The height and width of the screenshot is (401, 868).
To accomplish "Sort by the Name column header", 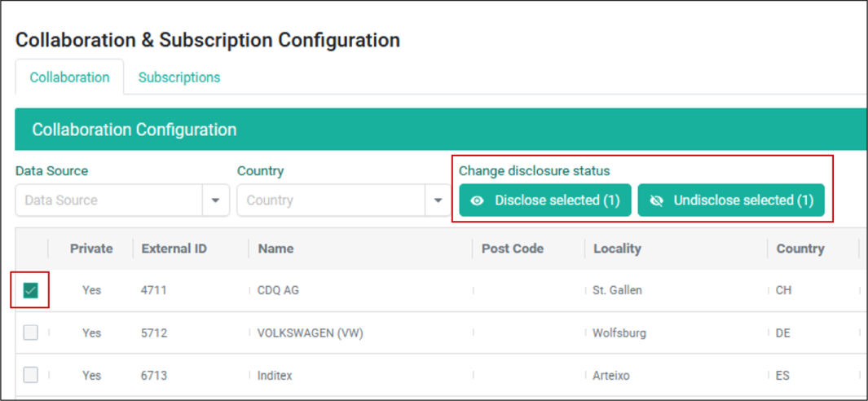I will [275, 249].
